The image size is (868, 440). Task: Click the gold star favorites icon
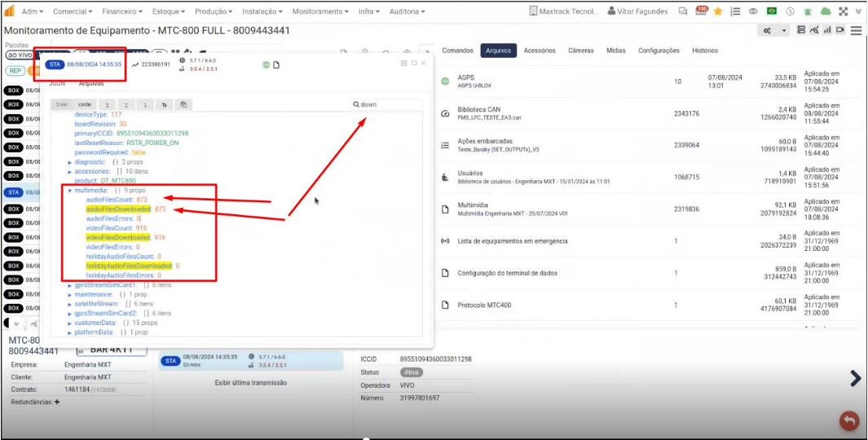718,11
